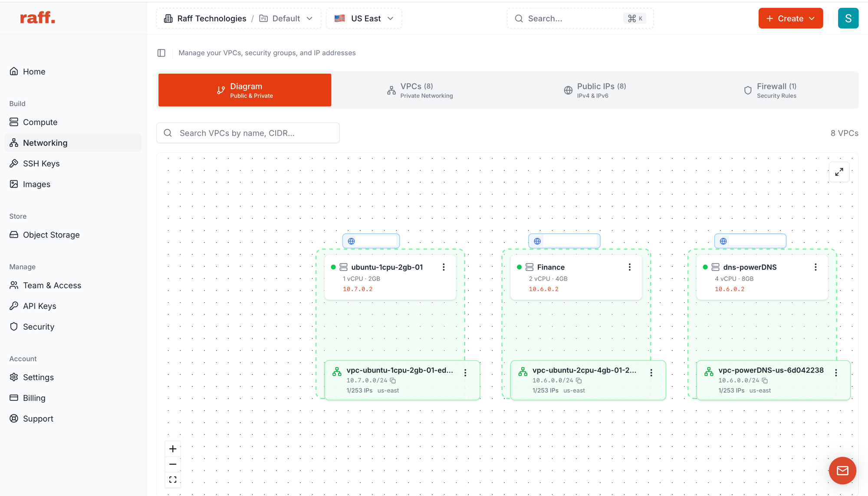Open the Create dropdown button
The width and height of the screenshot is (868, 496).
pos(790,18)
